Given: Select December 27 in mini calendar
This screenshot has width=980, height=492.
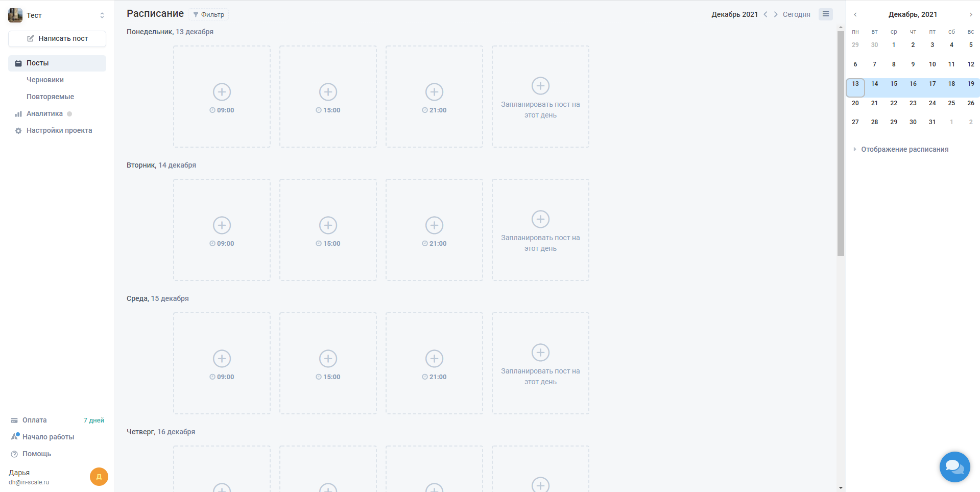Looking at the screenshot, I should click(855, 122).
